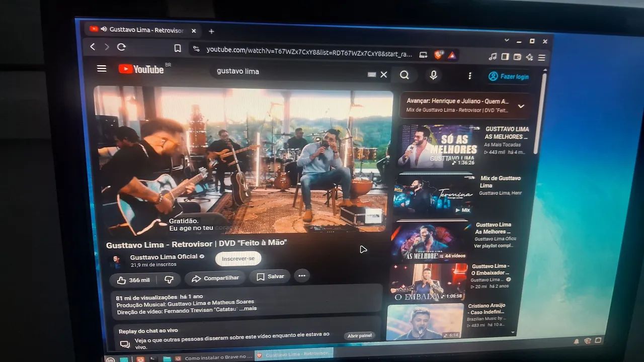Open the Brave playlist music note icon
Screen dimensions: 644x362
(493, 56)
